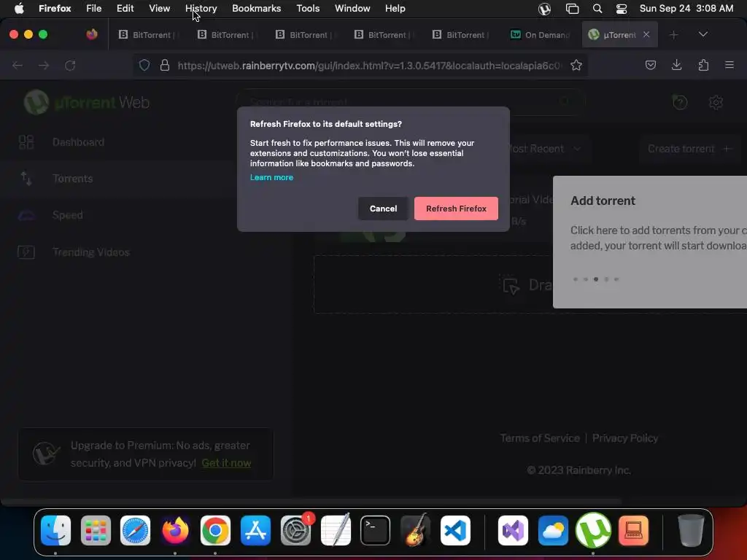The height and width of the screenshot is (560, 747).
Task: Open Save to Pocket icon
Action: click(650, 65)
